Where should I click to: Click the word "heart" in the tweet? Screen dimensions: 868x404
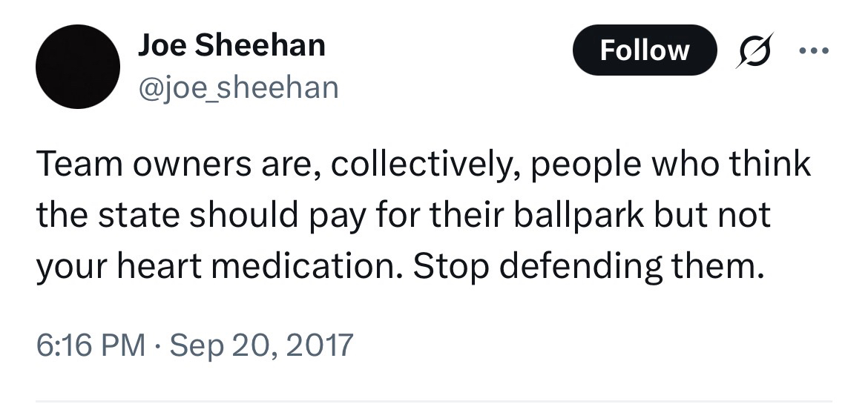pos(155,267)
